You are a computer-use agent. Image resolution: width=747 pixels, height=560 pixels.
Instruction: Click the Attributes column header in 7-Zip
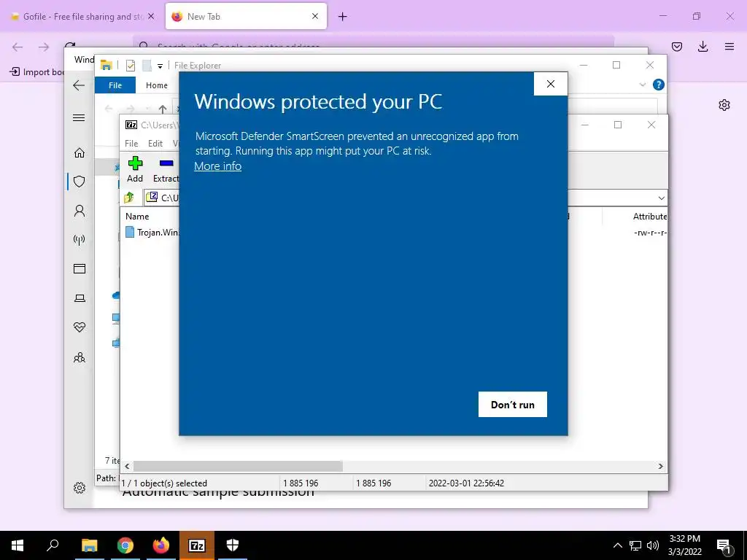coord(650,216)
